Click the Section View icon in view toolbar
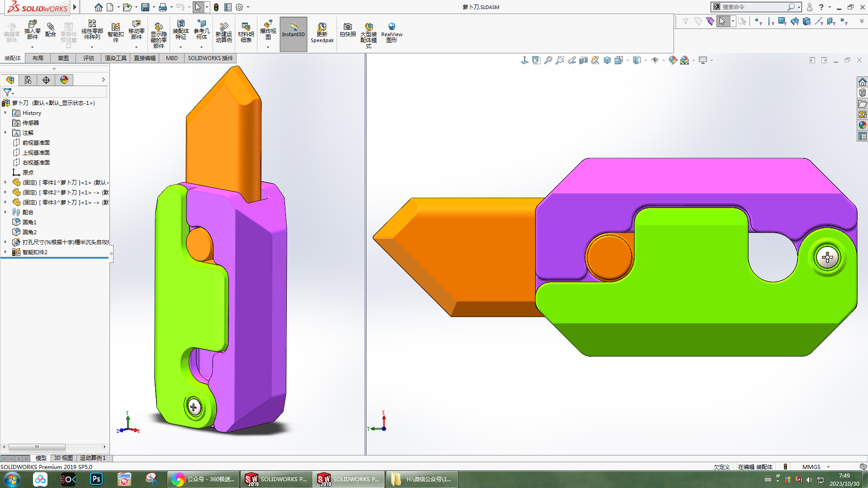The image size is (868, 488). [583, 60]
